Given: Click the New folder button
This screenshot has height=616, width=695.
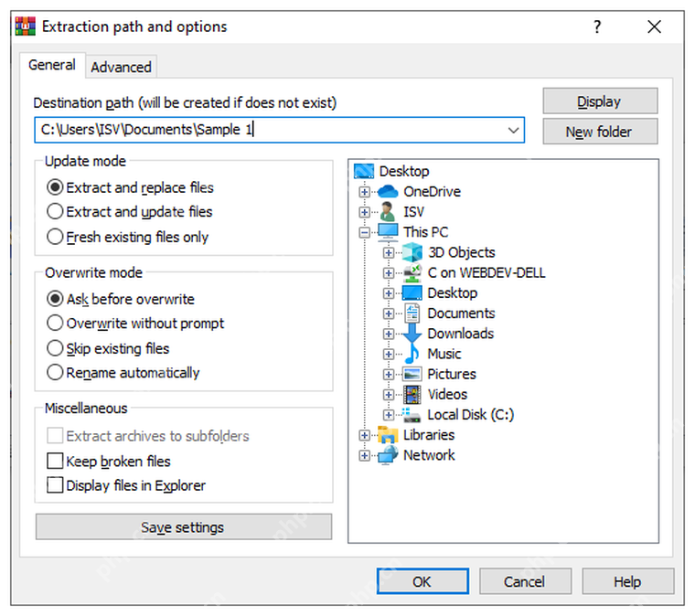Looking at the screenshot, I should [x=600, y=131].
